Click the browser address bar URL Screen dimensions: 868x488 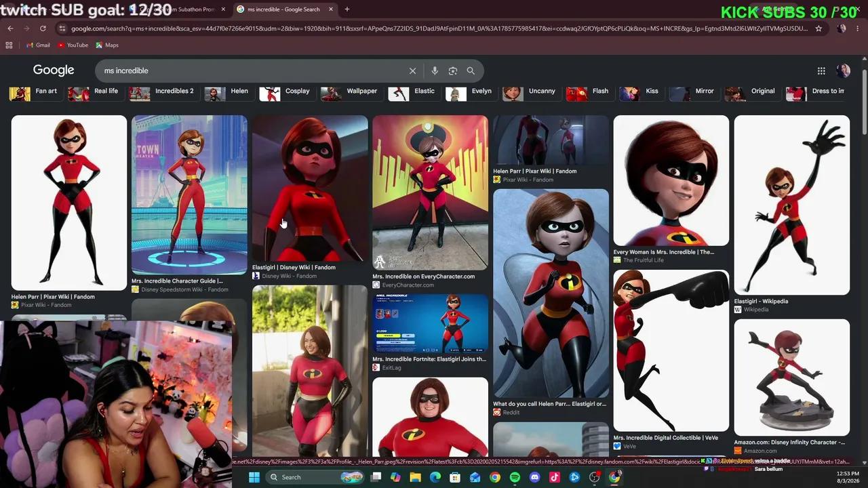pyautogui.click(x=439, y=28)
